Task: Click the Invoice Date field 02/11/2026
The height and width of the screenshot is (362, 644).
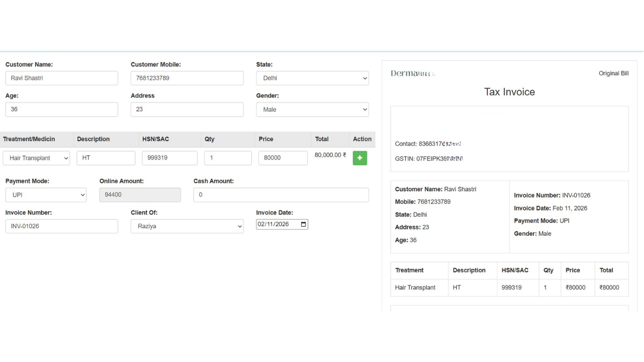Action: [282, 224]
